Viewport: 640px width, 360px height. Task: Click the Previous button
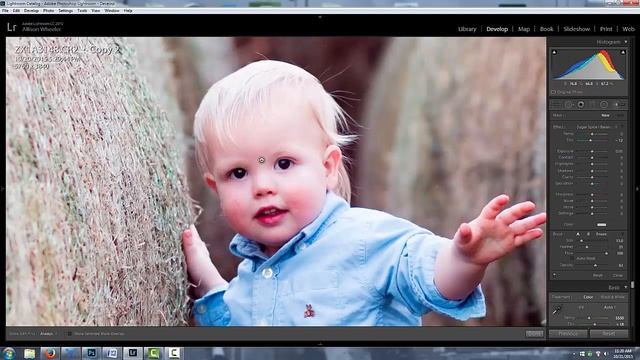pyautogui.click(x=568, y=333)
